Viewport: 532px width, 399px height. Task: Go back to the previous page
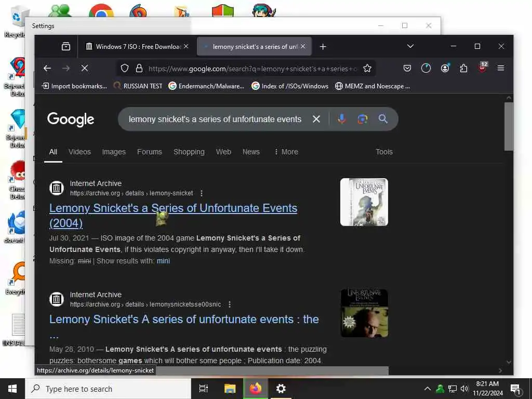(x=47, y=69)
